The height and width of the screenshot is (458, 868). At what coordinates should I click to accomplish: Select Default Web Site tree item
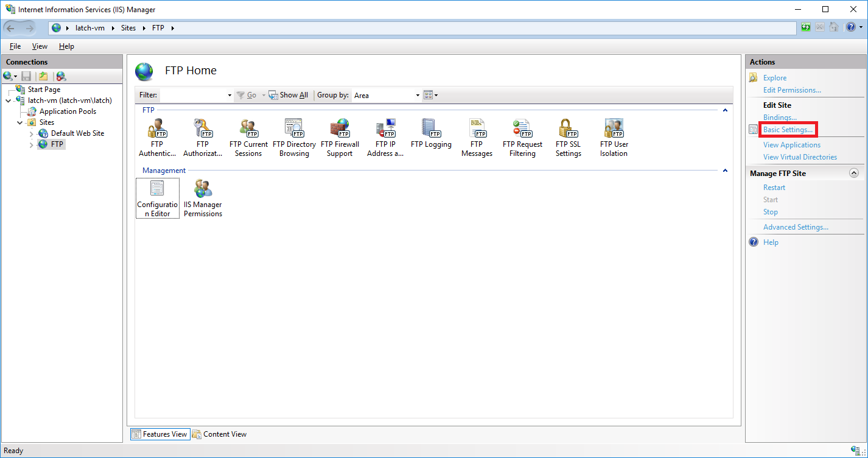coord(77,133)
